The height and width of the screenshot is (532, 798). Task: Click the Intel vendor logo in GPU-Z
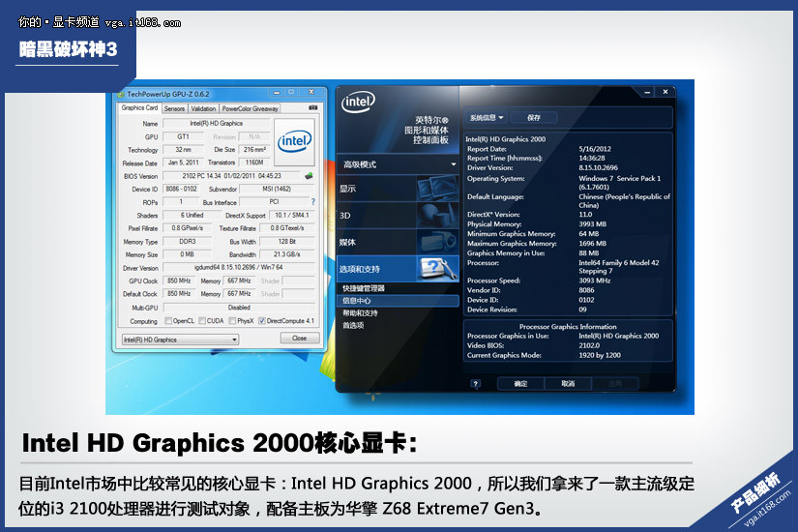(294, 141)
